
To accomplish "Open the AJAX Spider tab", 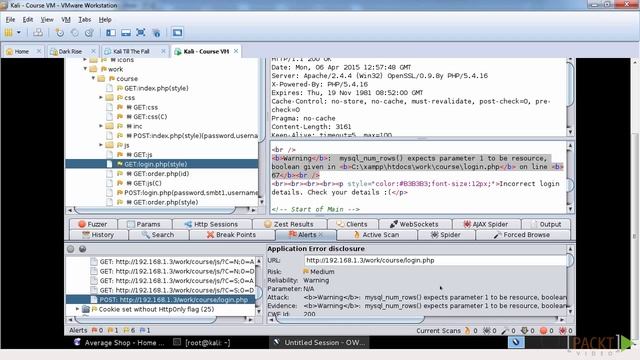I will pyautogui.click(x=486, y=224).
